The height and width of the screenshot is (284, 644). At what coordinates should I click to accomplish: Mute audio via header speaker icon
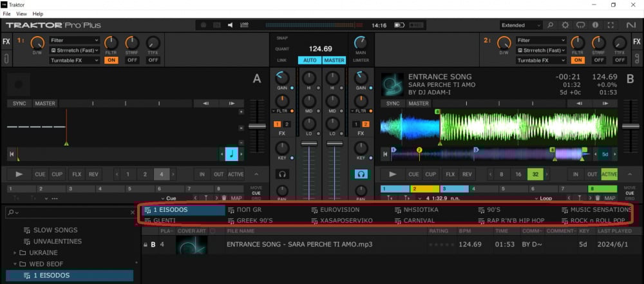pyautogui.click(x=231, y=25)
